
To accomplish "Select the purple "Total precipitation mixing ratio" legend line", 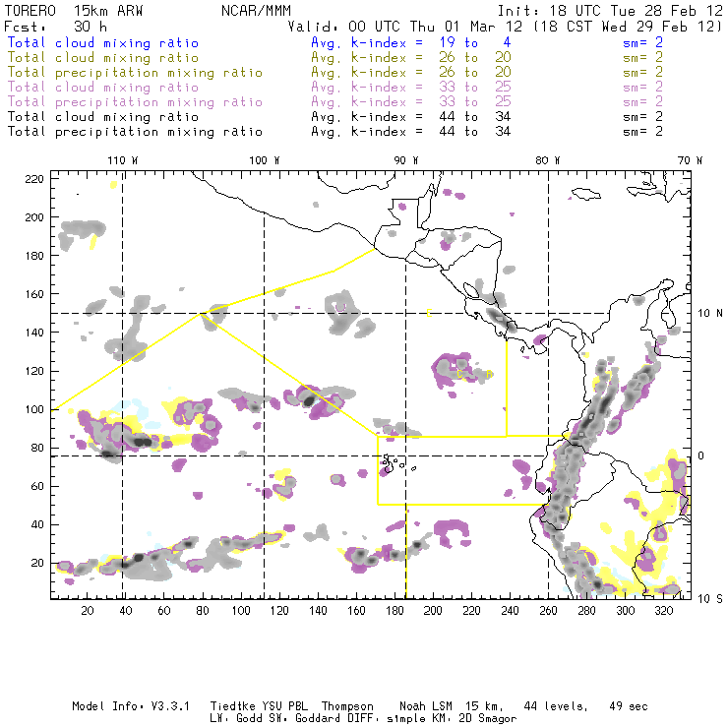I will 135,102.
